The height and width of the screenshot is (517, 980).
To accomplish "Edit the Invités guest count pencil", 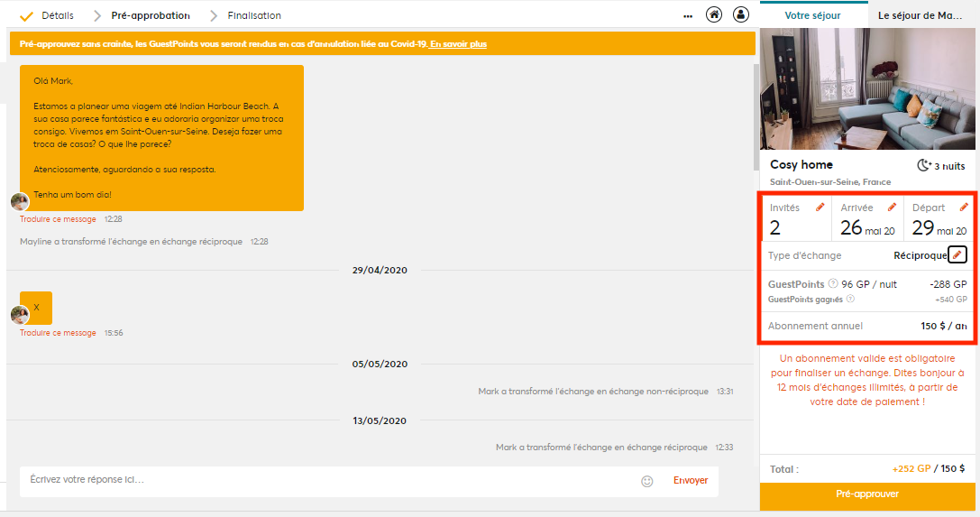I will point(820,207).
